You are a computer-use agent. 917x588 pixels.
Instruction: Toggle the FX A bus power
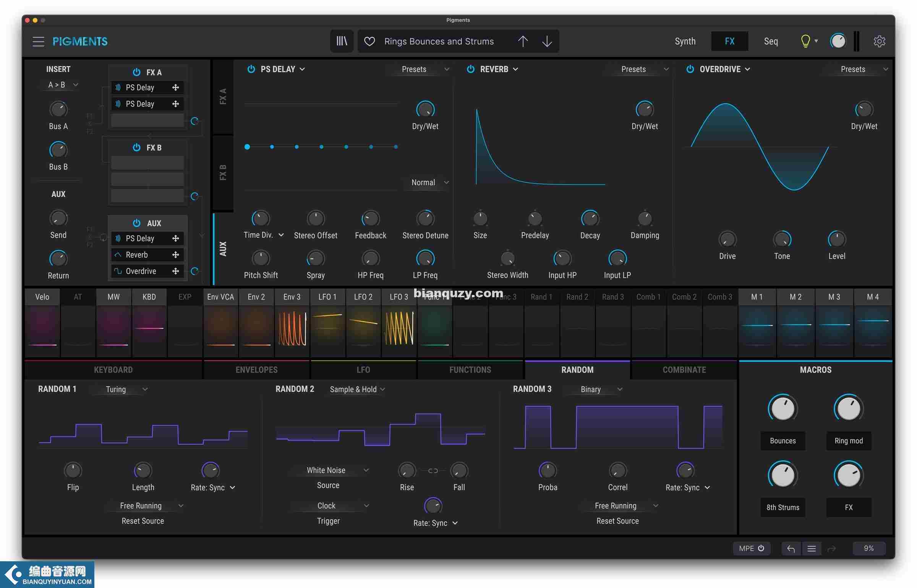pos(136,72)
